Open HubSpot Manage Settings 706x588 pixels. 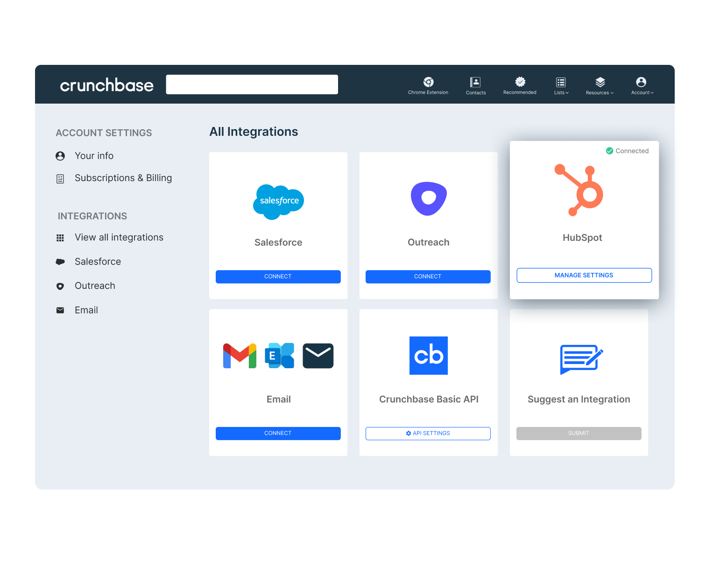[584, 275]
